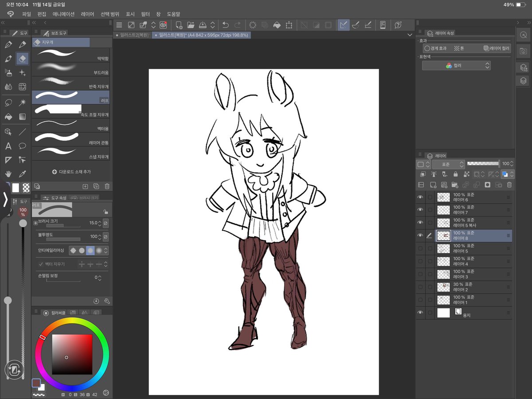Expand document tab list chevron
Screen dimensions: 532x399
click(x=410, y=35)
